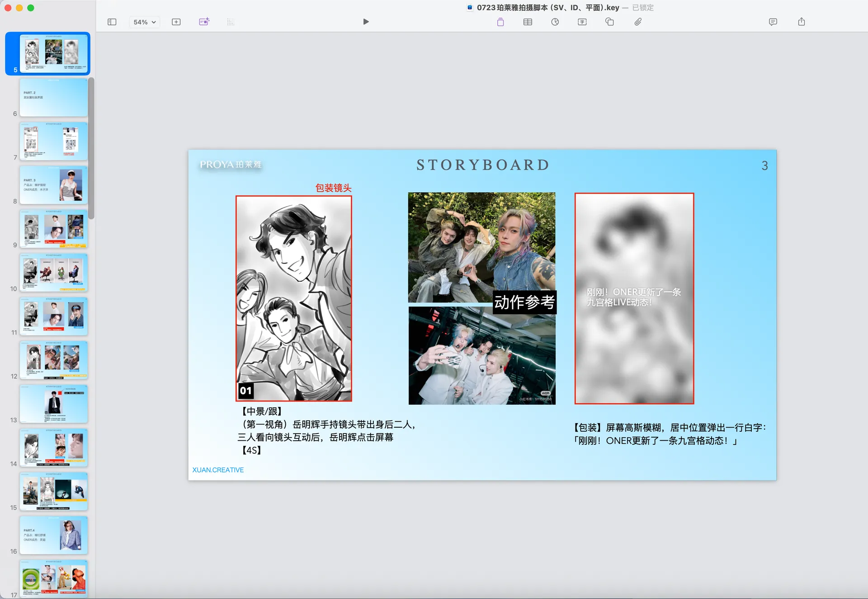Select slide 17 thumbnail

pos(53,579)
